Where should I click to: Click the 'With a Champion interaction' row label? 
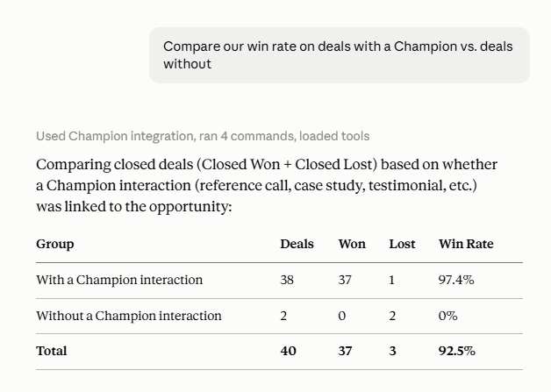[119, 280]
